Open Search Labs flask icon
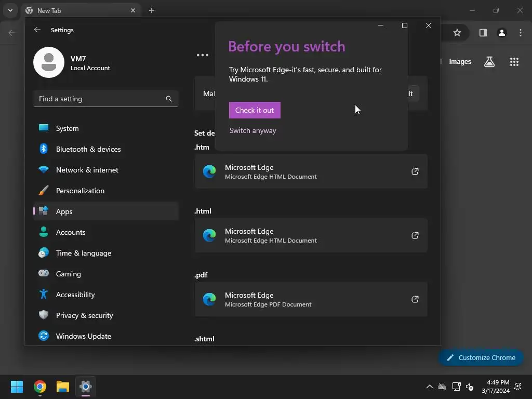Image resolution: width=532 pixels, height=399 pixels. (489, 62)
